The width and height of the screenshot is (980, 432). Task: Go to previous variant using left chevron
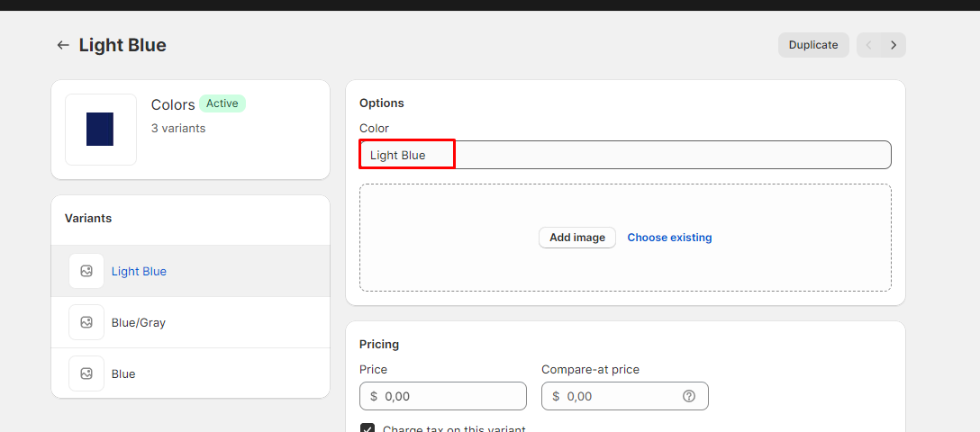pyautogui.click(x=869, y=45)
